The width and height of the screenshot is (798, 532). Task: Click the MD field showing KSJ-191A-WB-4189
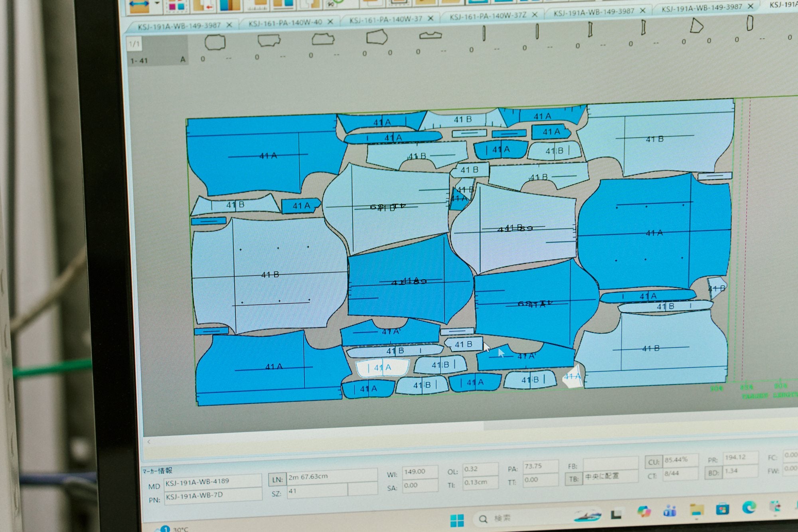213,482
